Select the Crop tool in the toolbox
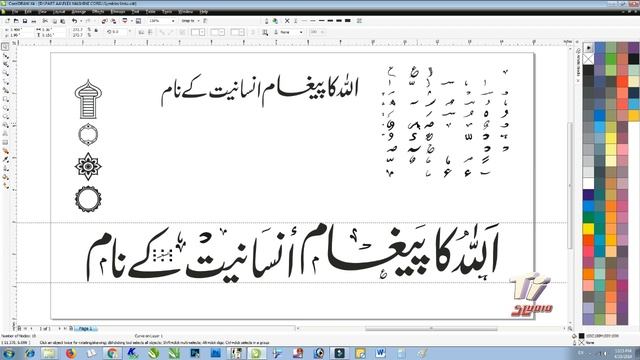The image size is (640, 360). (x=5, y=64)
